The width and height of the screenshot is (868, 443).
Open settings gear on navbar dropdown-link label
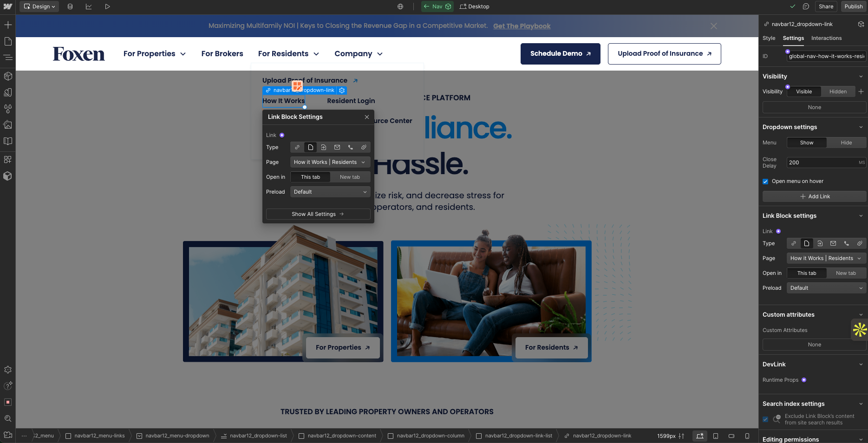tap(342, 91)
